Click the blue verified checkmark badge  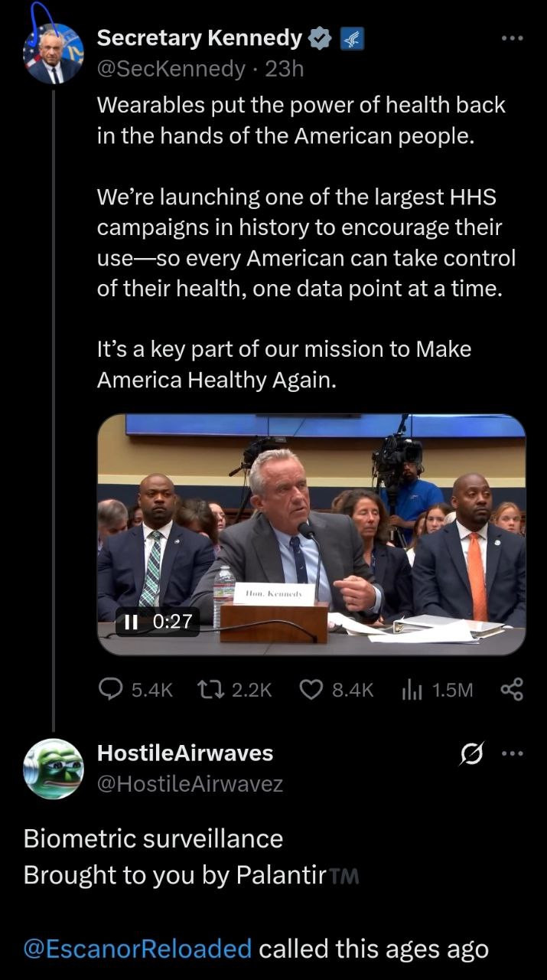[320, 38]
